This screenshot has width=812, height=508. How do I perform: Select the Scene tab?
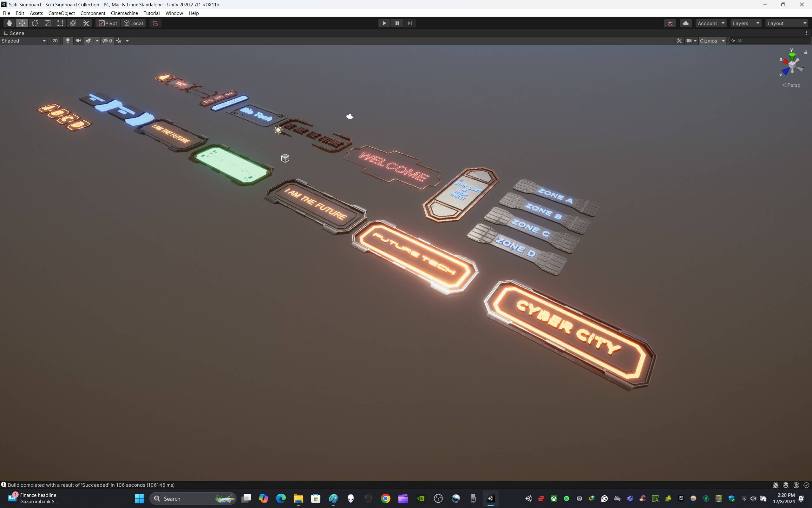coord(14,33)
